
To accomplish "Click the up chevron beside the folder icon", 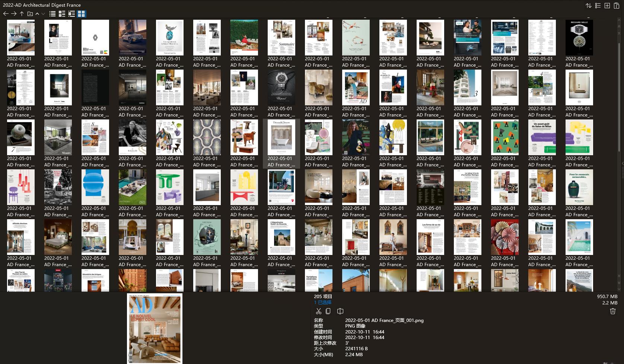I will pyautogui.click(x=37, y=14).
